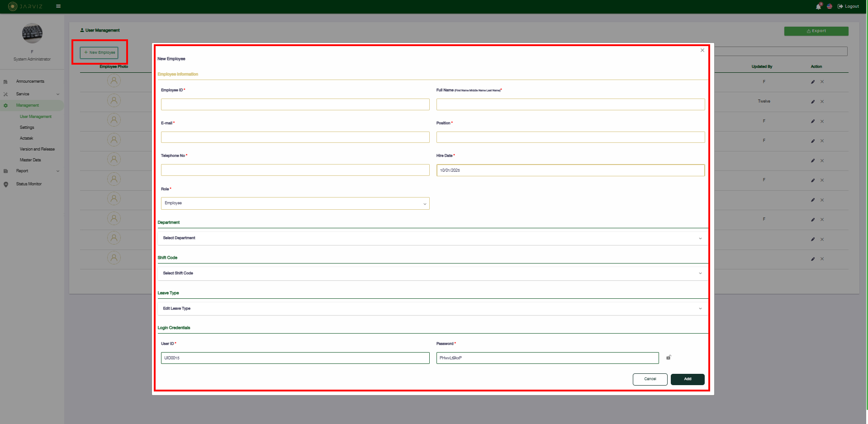Expand the Select Shift Code section
This screenshot has width=868, height=424.
coord(432,273)
